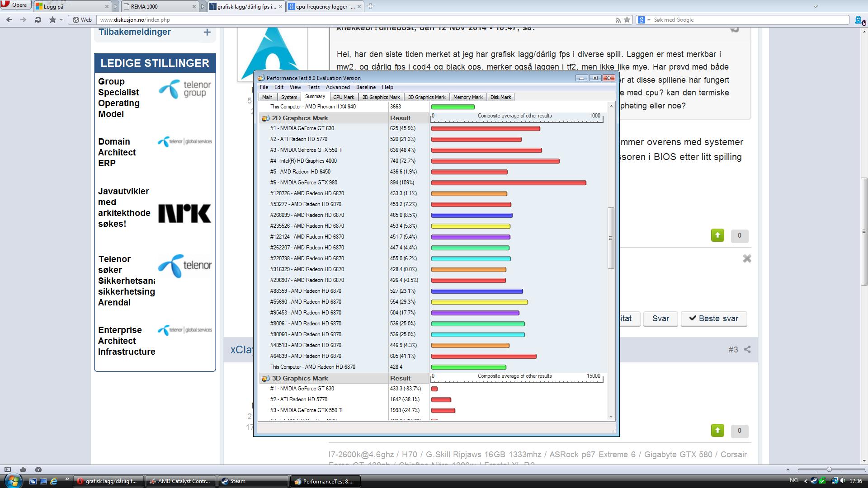
Task: Open the tab list dropdown arrow at the top right of the tab bar
Action: coord(816,6)
